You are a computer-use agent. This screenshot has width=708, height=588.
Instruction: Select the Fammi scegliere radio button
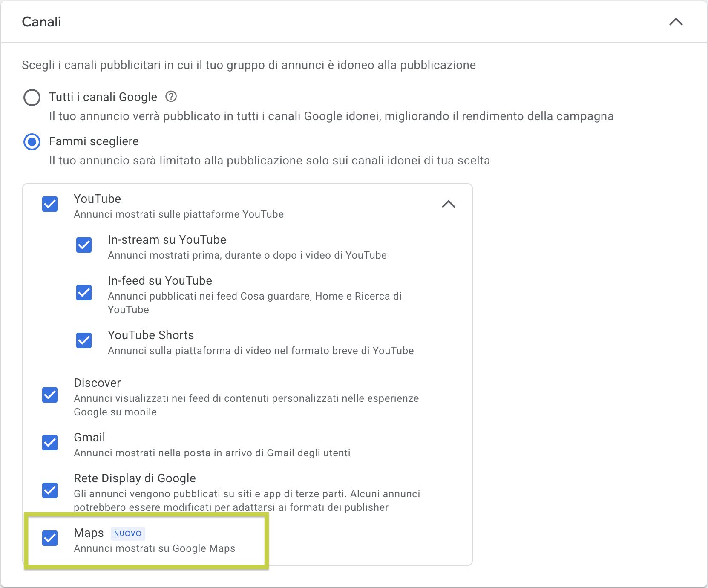32,142
